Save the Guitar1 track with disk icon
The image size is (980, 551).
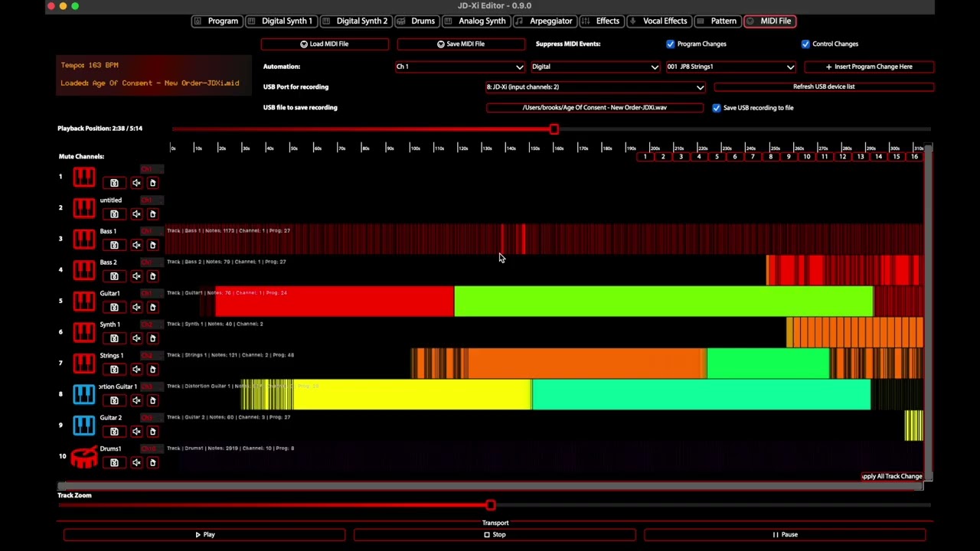pyautogui.click(x=114, y=307)
